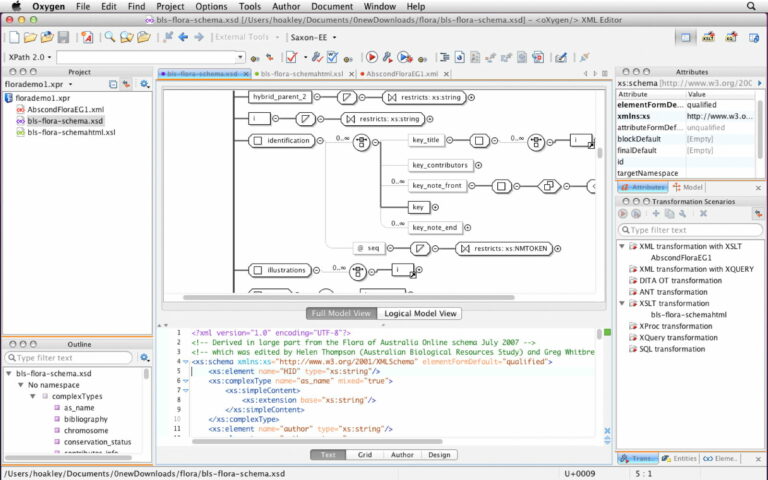The image size is (768, 480).
Task: Click the Outline panel horizontal scrollbar
Action: click(x=69, y=458)
